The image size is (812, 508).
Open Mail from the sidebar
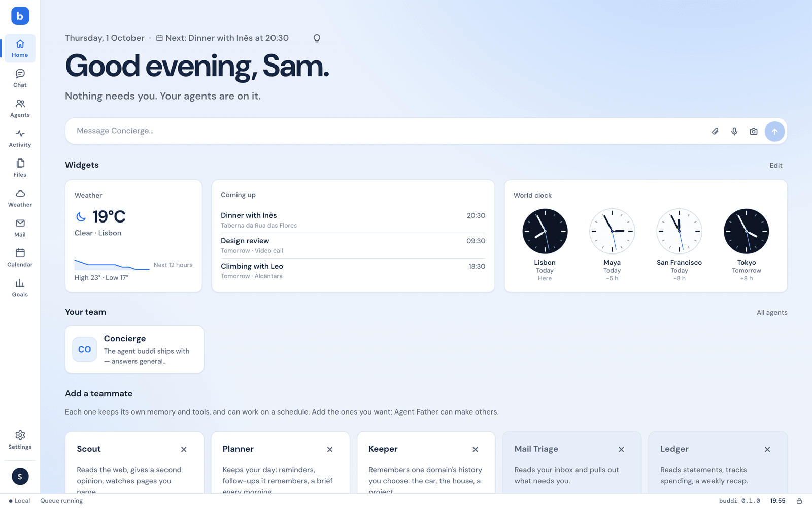coord(20,228)
